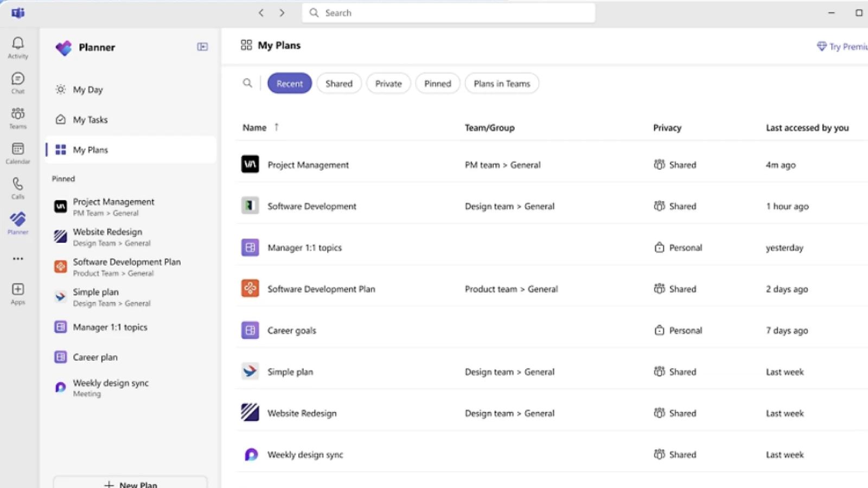This screenshot has height=488, width=868.
Task: Sort by Last accessed by you header
Action: (x=807, y=127)
